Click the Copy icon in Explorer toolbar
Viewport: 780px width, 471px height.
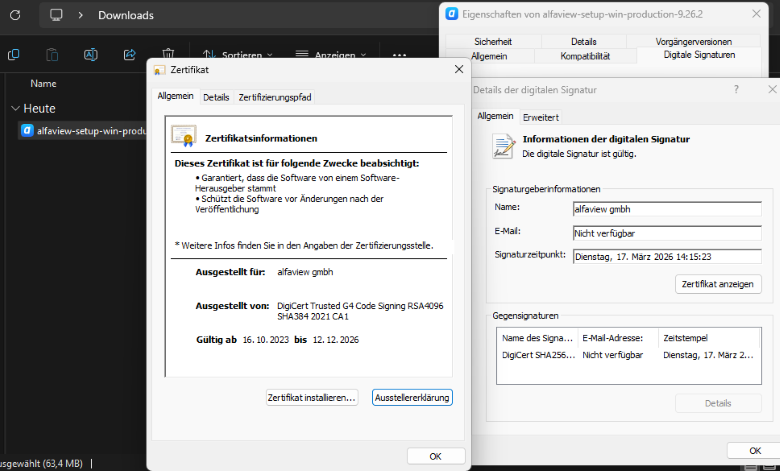[x=13, y=54]
